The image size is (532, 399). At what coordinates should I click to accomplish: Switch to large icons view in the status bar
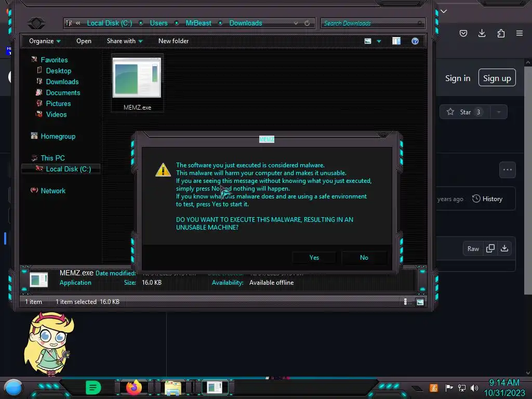pos(420,302)
